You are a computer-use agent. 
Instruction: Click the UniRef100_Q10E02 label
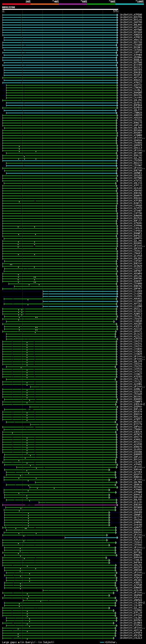click(131, 103)
